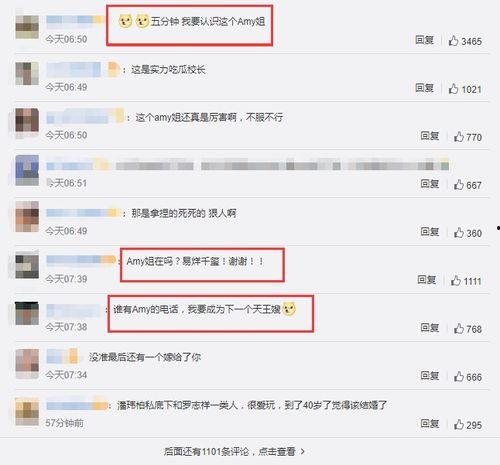Like the comment with 3465 likes
Viewport: 500px width, 465px height.
coord(453,41)
